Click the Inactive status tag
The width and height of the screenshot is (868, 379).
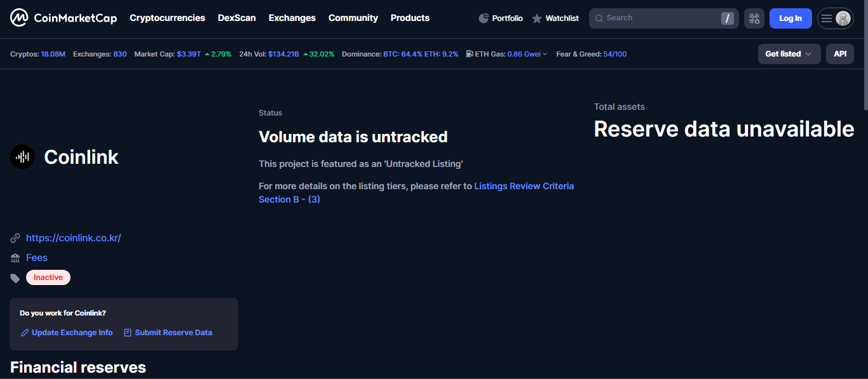pyautogui.click(x=48, y=277)
